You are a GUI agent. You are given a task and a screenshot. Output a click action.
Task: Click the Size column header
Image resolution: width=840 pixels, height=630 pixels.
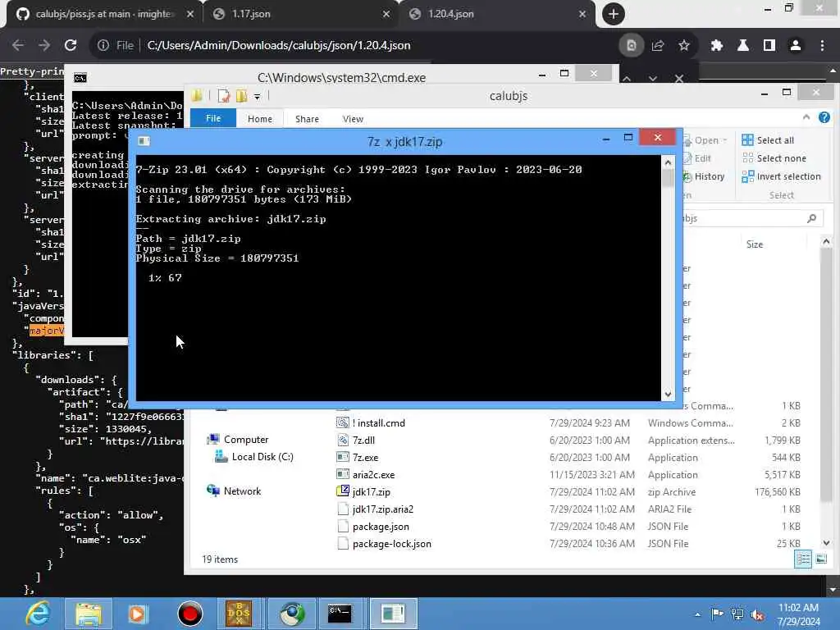point(755,244)
